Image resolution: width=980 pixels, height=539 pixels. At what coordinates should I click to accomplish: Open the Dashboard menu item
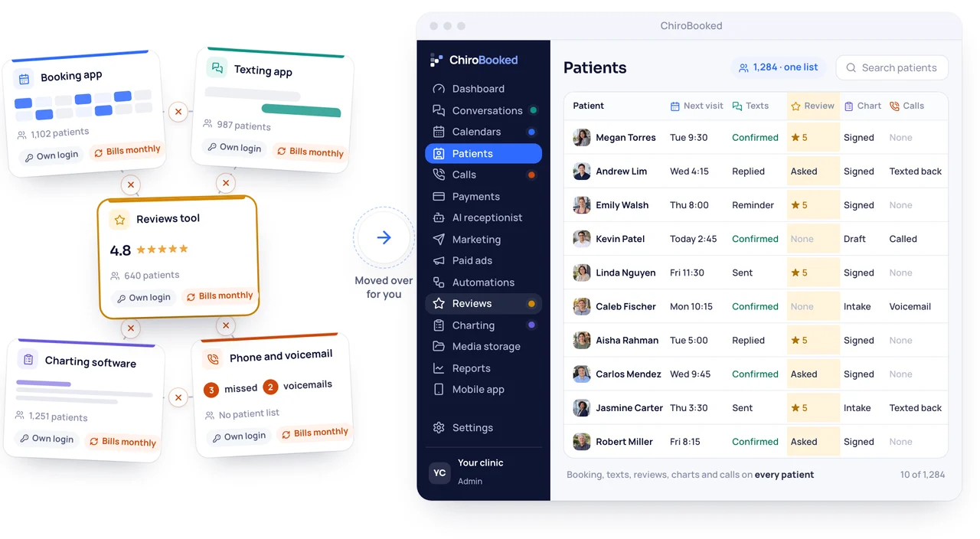coord(483,89)
